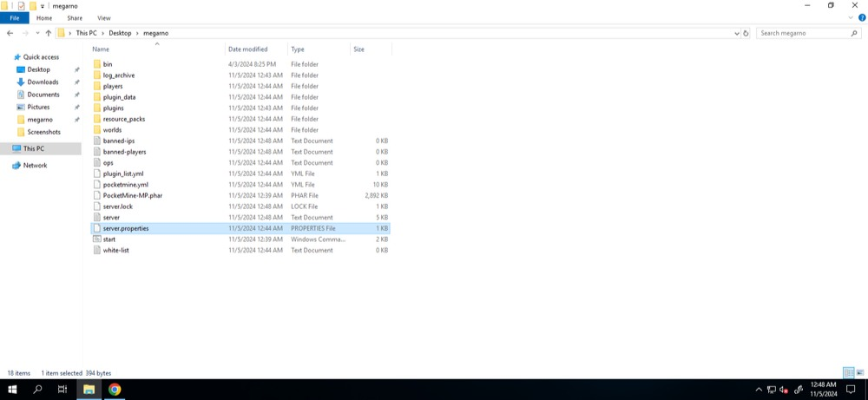Select the log_archive folder icon
Image resolution: width=868 pixels, height=400 pixels.
[x=97, y=75]
